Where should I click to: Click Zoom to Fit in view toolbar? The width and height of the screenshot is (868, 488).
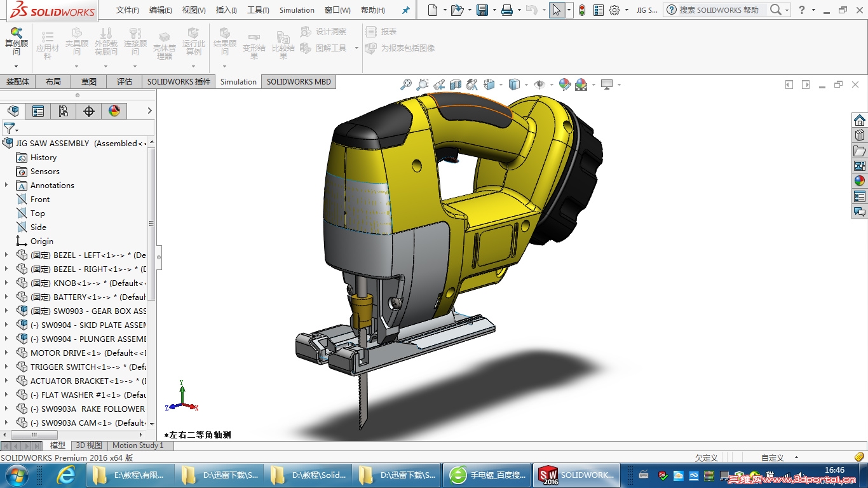coord(405,85)
